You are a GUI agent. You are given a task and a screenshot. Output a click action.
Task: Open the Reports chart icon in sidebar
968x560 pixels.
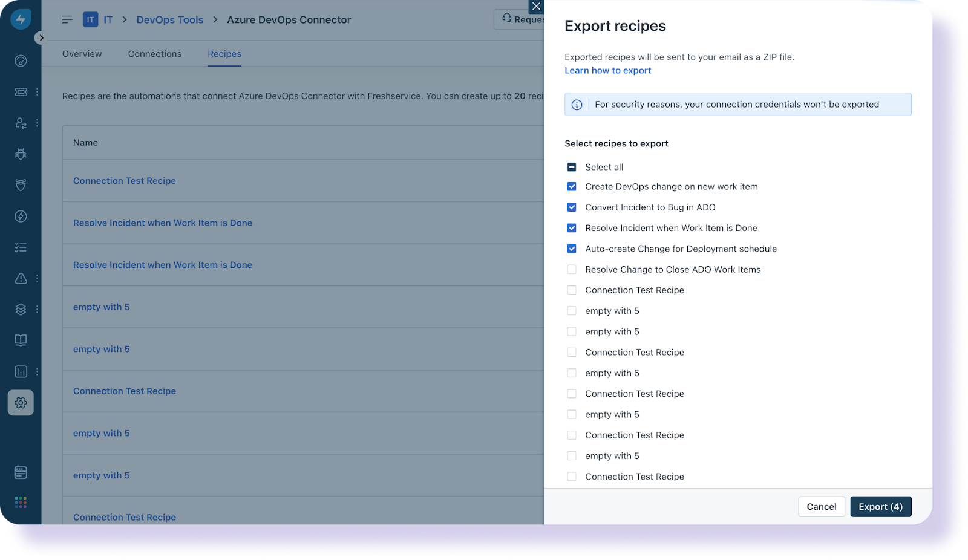[21, 371]
